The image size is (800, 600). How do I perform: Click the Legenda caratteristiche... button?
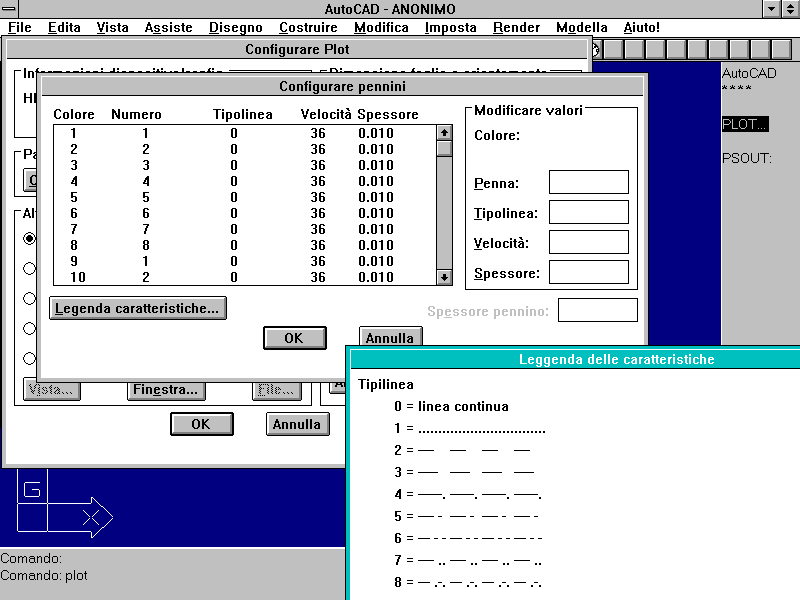[138, 308]
